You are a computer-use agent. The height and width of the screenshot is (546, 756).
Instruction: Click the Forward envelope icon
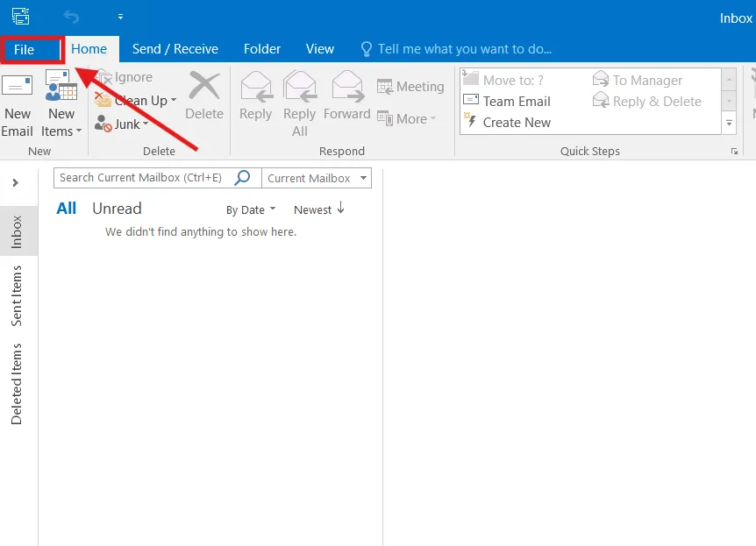tap(347, 87)
